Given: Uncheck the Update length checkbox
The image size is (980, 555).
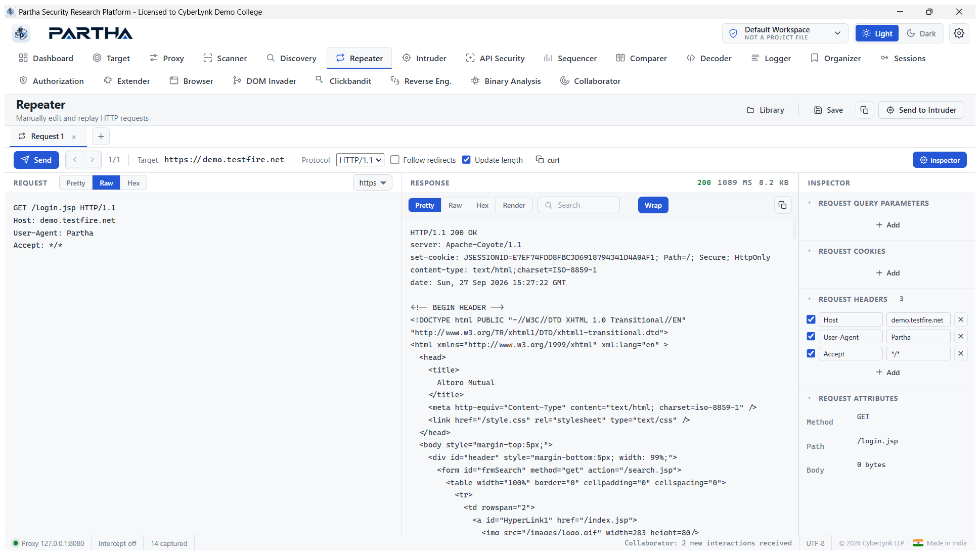Looking at the screenshot, I should pyautogui.click(x=466, y=160).
